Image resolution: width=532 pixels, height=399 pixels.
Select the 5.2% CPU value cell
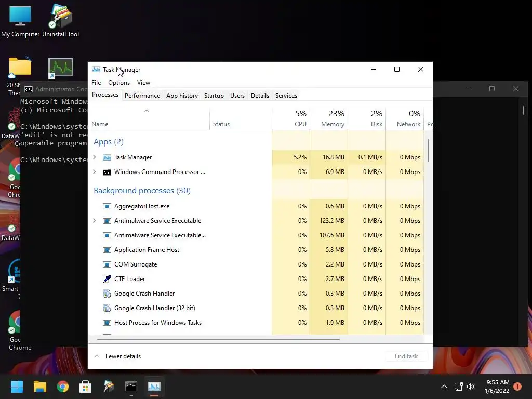(291, 157)
